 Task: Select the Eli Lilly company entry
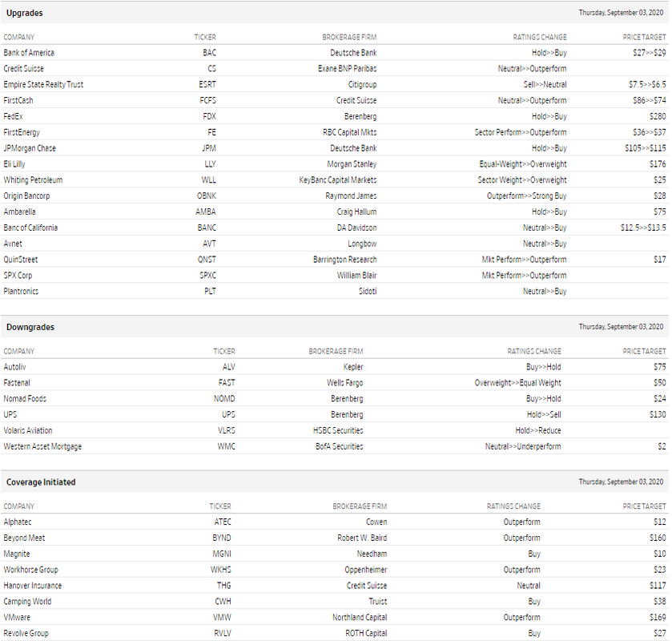(x=14, y=164)
